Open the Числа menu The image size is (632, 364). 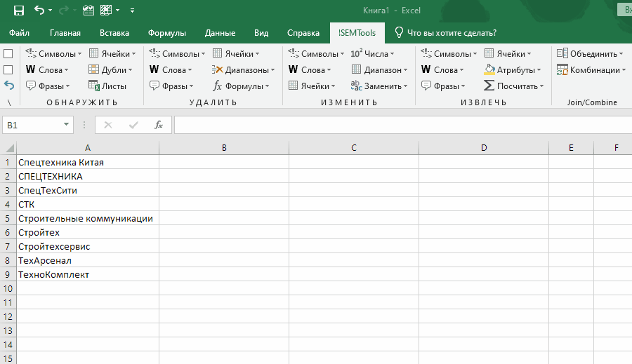(x=372, y=53)
